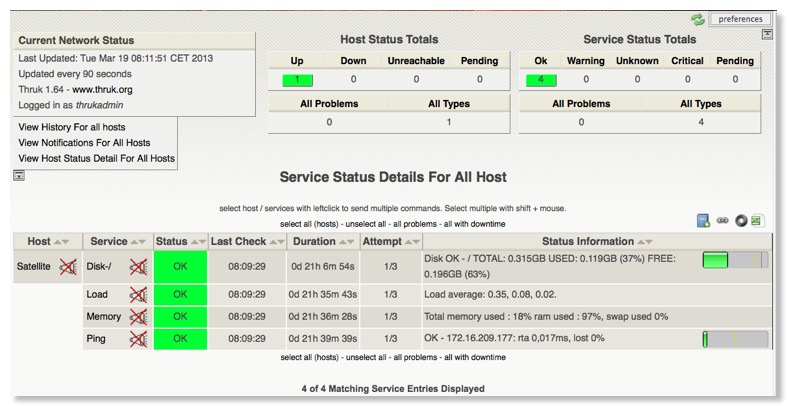787x406 pixels.
Task: Open View History For all hosts
Action: click(x=71, y=127)
